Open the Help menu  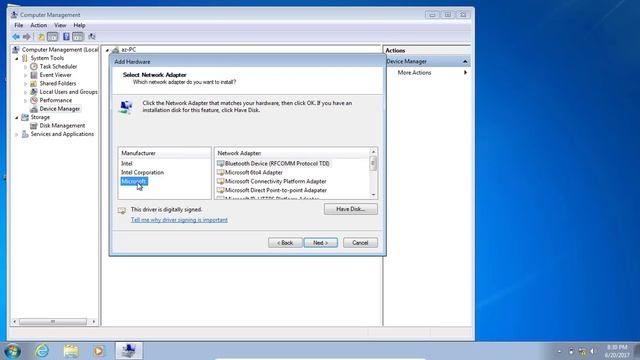tap(79, 25)
